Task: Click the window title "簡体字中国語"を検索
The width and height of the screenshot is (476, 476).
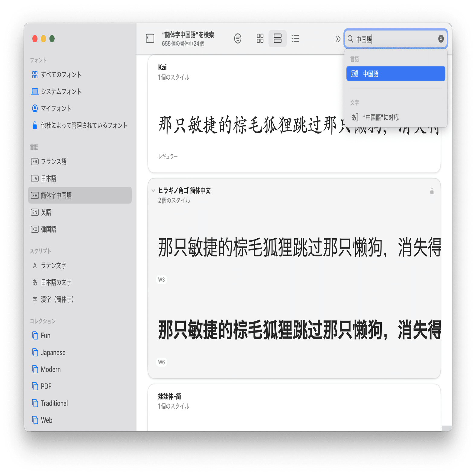Action: 188,35
